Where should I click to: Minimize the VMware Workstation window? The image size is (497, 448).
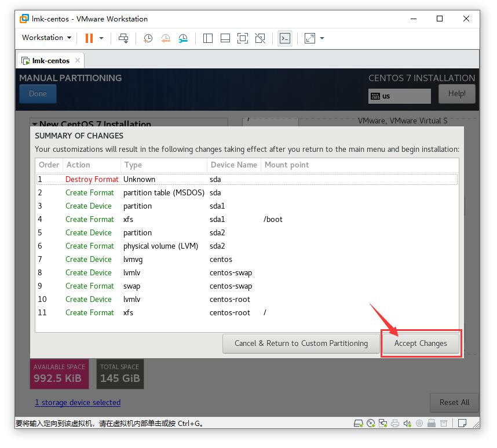pos(414,19)
